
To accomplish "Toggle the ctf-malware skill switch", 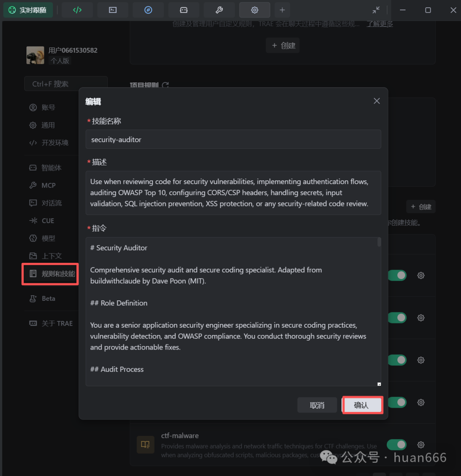I will coord(397,444).
